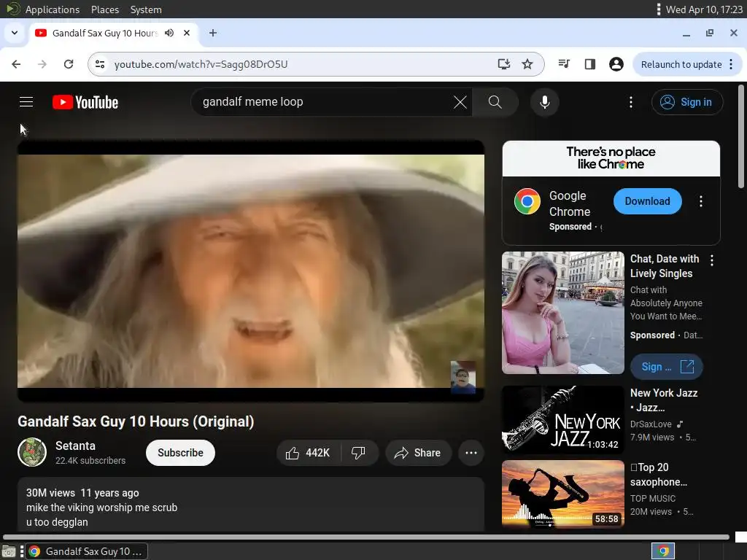The width and height of the screenshot is (747, 560).
Task: View site information icon in address bar
Action: 100,64
